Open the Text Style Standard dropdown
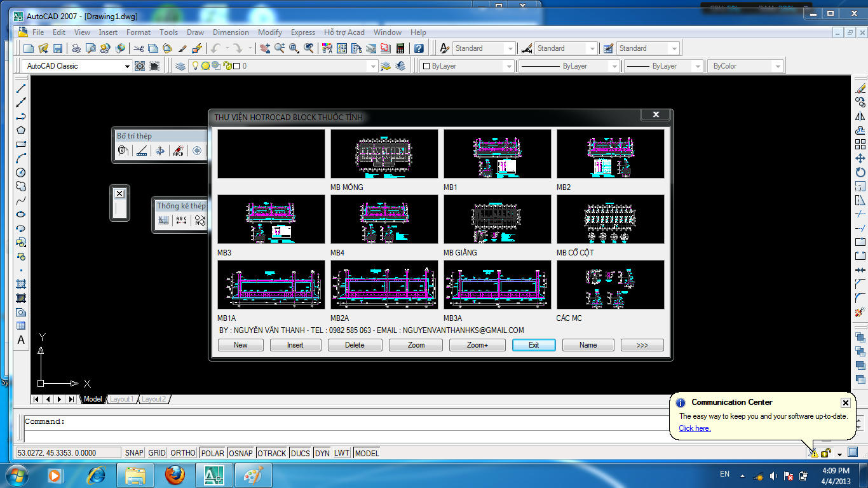This screenshot has height=488, width=868. 510,48
